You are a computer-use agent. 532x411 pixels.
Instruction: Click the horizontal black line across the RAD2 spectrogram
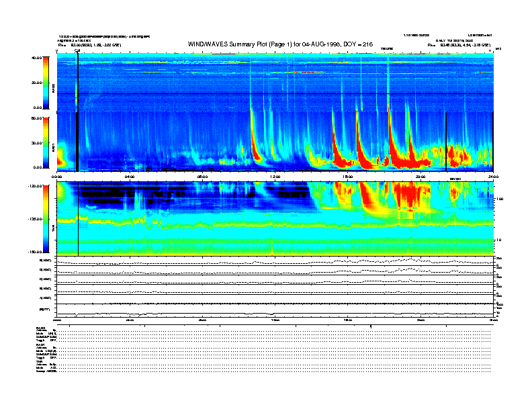(x=275, y=93)
